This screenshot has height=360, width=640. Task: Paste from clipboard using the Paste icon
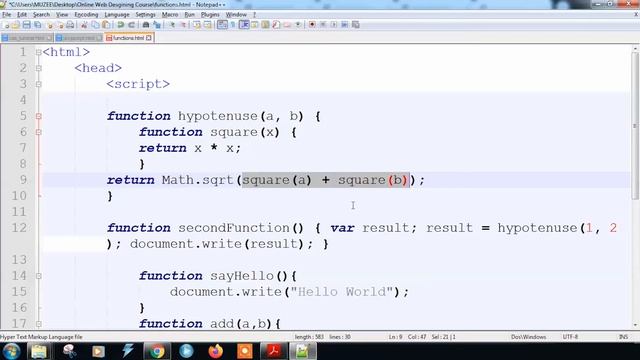(106, 25)
